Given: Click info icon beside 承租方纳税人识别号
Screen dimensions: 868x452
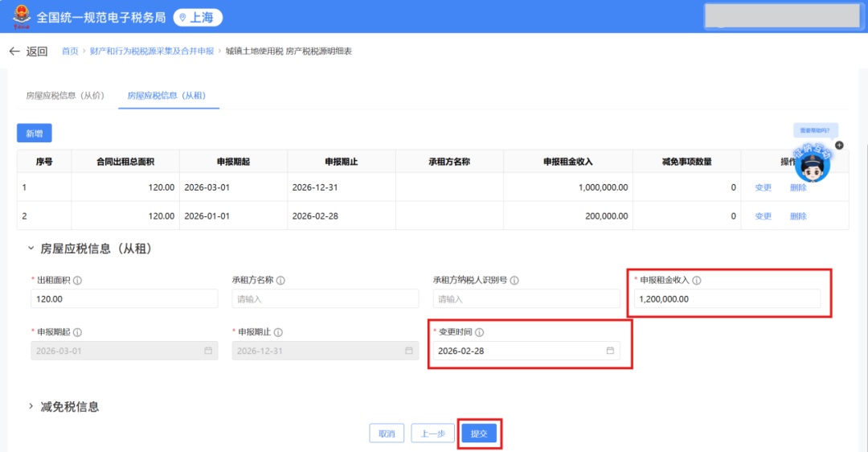Looking at the screenshot, I should point(514,281).
